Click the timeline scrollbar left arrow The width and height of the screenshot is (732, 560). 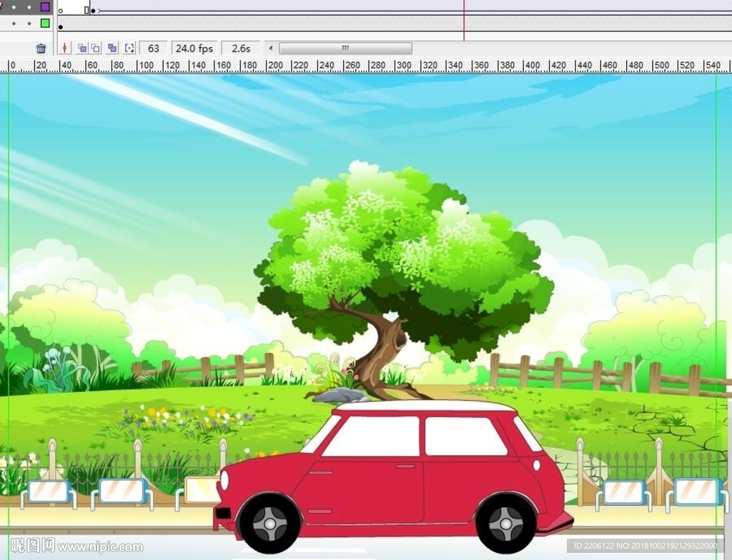[270, 49]
